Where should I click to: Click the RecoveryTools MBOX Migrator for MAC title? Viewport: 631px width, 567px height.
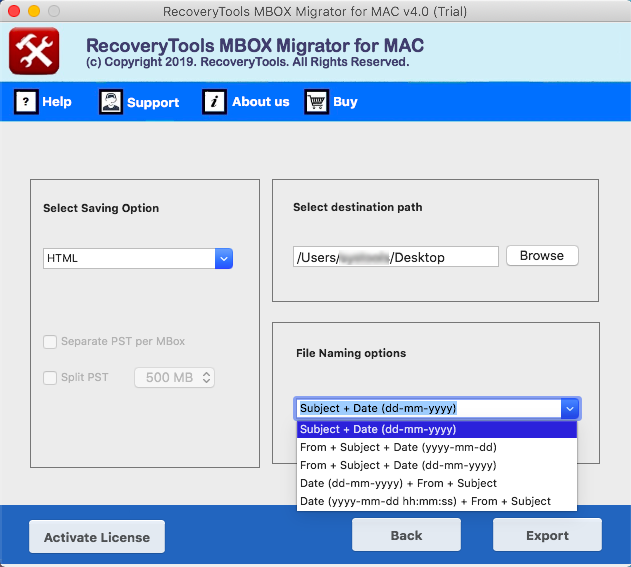click(x=255, y=45)
